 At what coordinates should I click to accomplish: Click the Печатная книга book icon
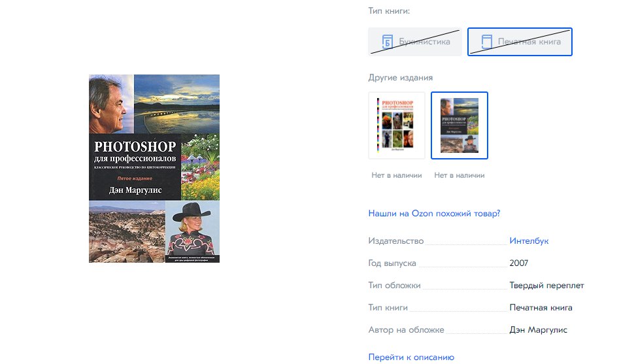486,41
